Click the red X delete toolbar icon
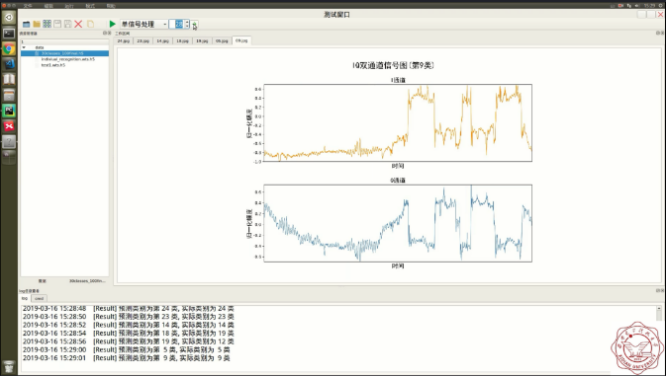Screen dimensions: 666x376 pyautogui.click(x=78, y=24)
